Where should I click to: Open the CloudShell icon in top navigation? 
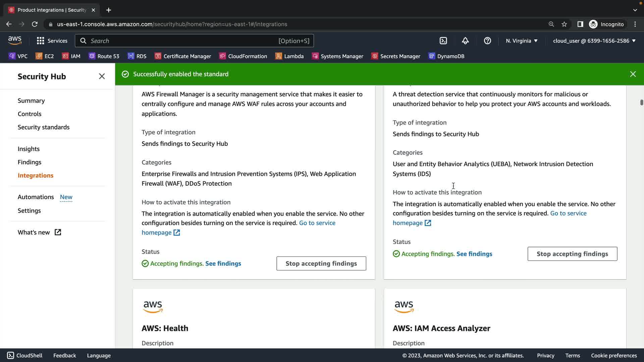[443, 41]
